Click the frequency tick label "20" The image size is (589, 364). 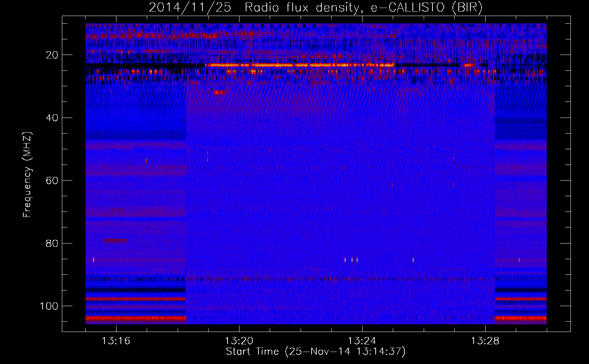(52, 55)
